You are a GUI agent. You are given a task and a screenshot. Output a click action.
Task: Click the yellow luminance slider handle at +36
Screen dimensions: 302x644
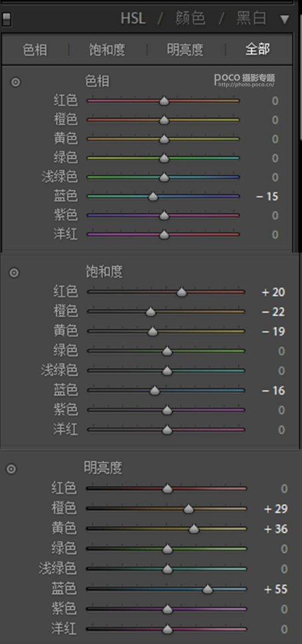tap(194, 529)
